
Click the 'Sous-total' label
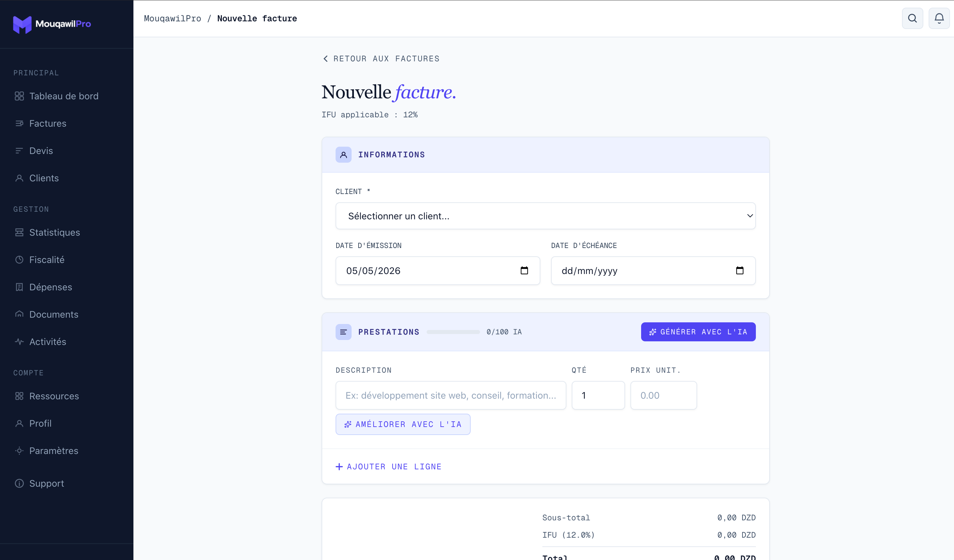[x=566, y=518]
